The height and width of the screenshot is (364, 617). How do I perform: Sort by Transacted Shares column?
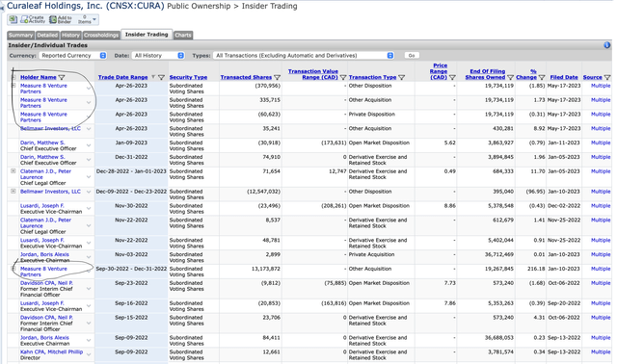246,77
